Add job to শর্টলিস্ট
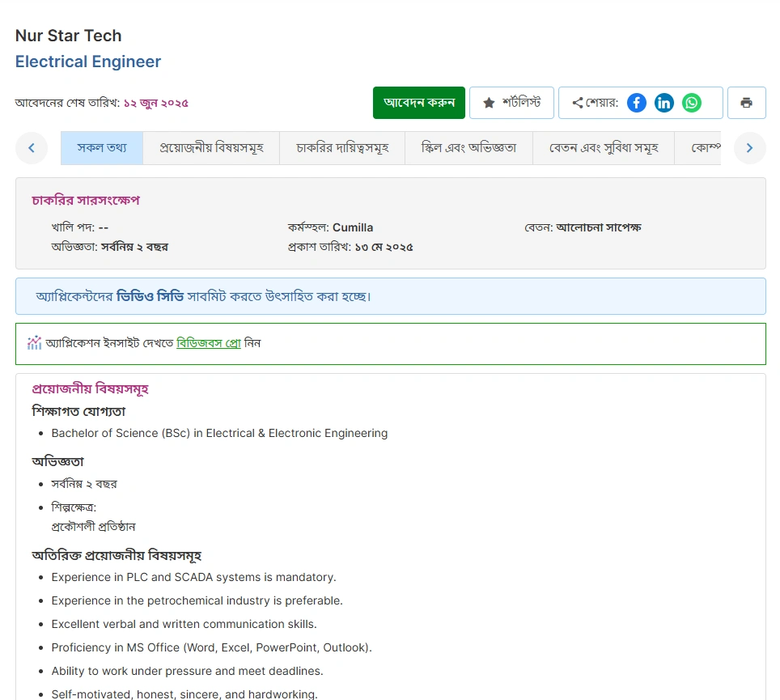This screenshot has height=700, width=780. [511, 103]
